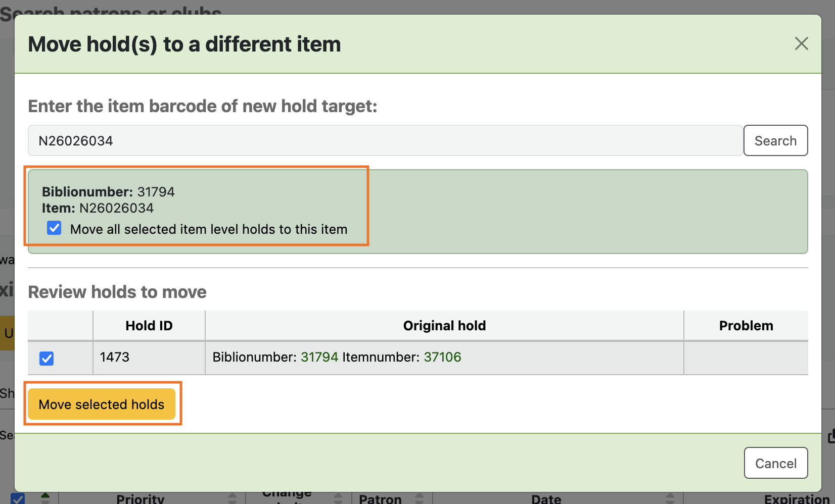Click the Move selected holds button
Screen dimensions: 835x504
pyautogui.click(x=102, y=404)
